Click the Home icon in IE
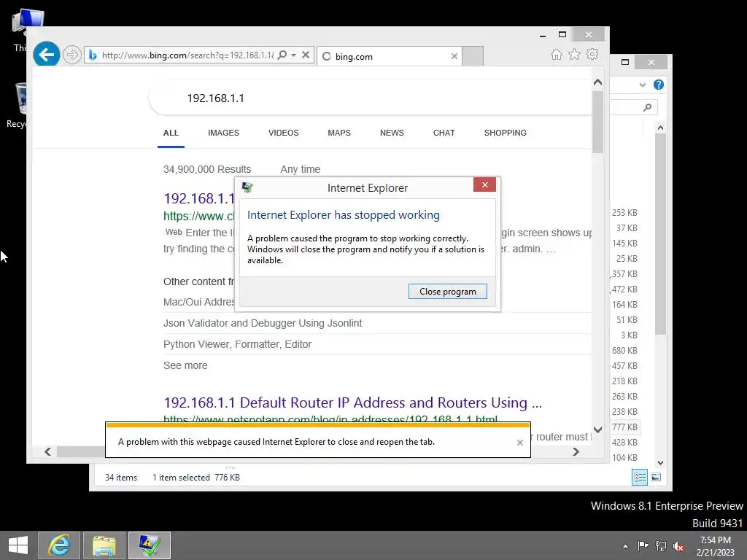 [x=557, y=55]
